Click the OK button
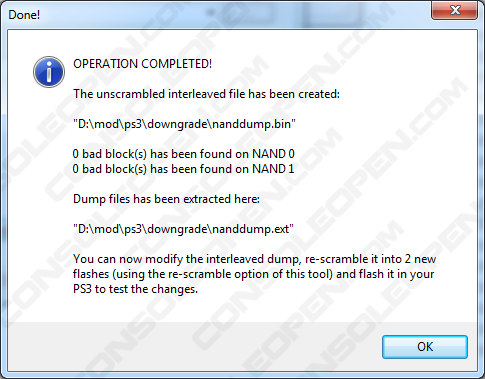Screen dimensions: 485x379 click(425, 347)
